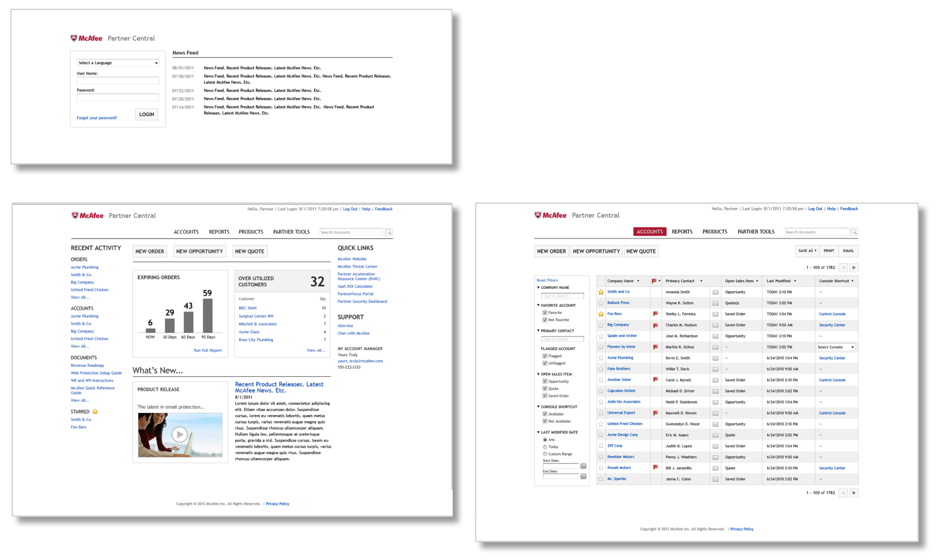Play the product release video
The image size is (942, 560).
coord(179,434)
